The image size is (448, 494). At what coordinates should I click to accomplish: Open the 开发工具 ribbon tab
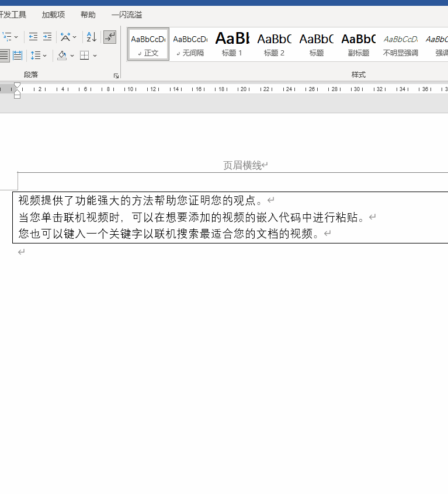tap(13, 15)
